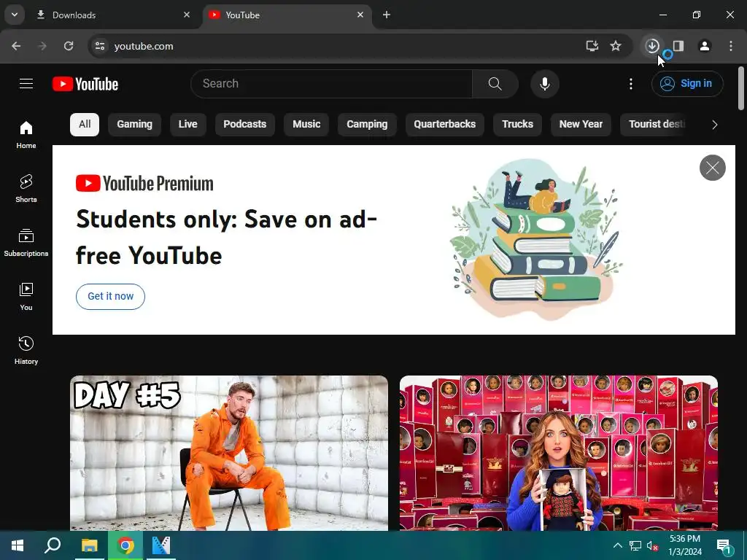Open Subscriptions in sidebar
The height and width of the screenshot is (560, 747).
point(26,242)
